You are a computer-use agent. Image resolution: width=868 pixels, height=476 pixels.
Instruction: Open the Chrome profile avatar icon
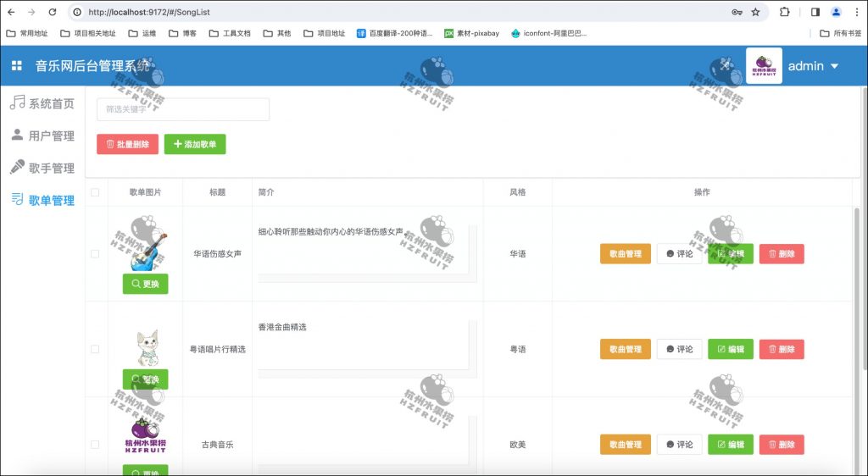click(836, 12)
